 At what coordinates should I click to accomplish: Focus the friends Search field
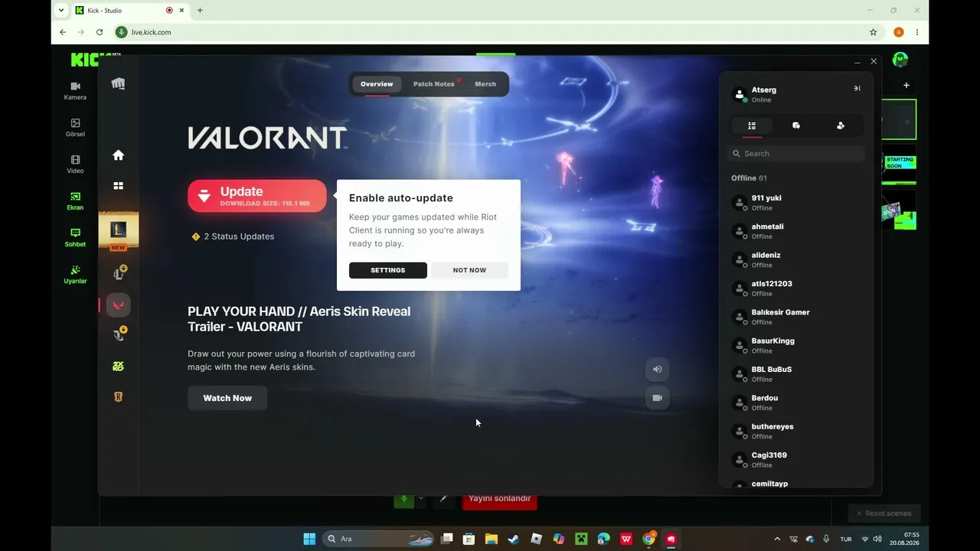tap(796, 154)
